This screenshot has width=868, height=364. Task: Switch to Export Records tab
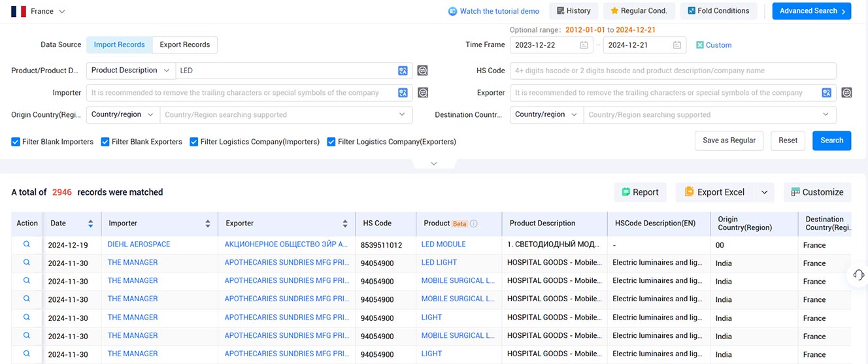(185, 44)
